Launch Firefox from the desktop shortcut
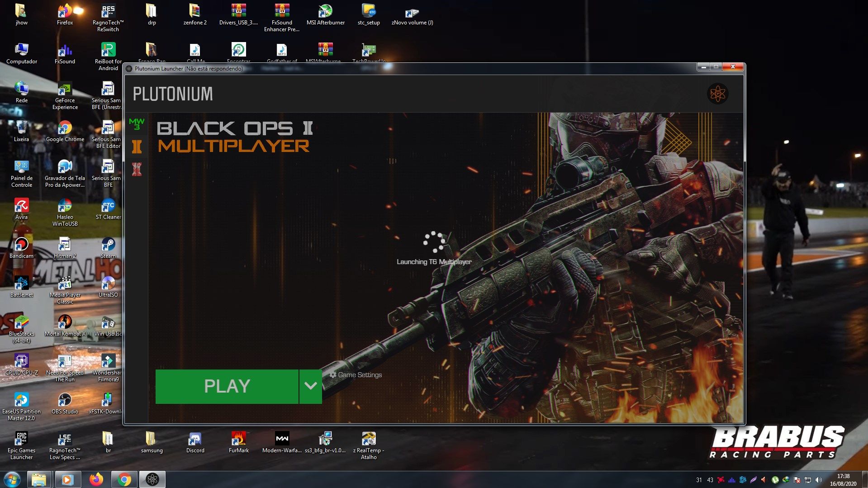The image size is (868, 488). pos(65,14)
